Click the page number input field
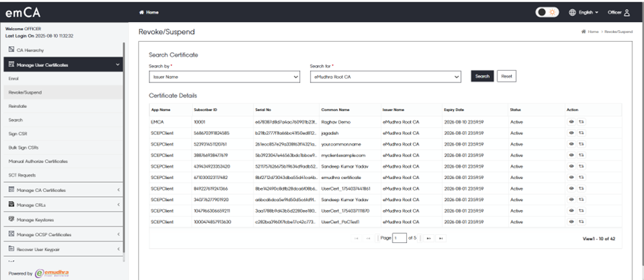 (x=399, y=238)
